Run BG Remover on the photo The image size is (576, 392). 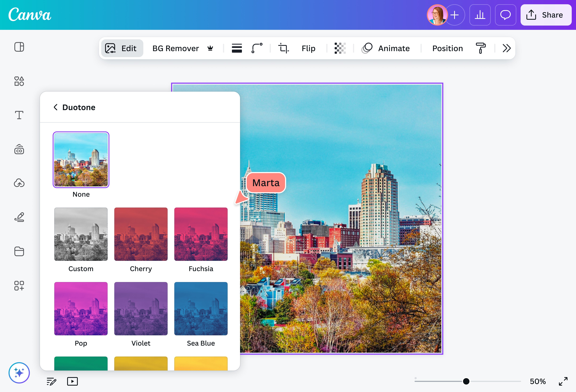[175, 48]
